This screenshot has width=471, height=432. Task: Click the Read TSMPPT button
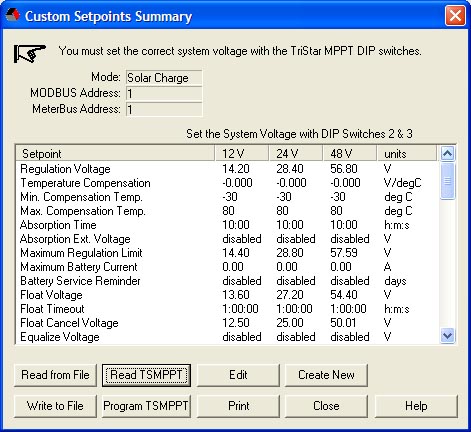click(146, 375)
